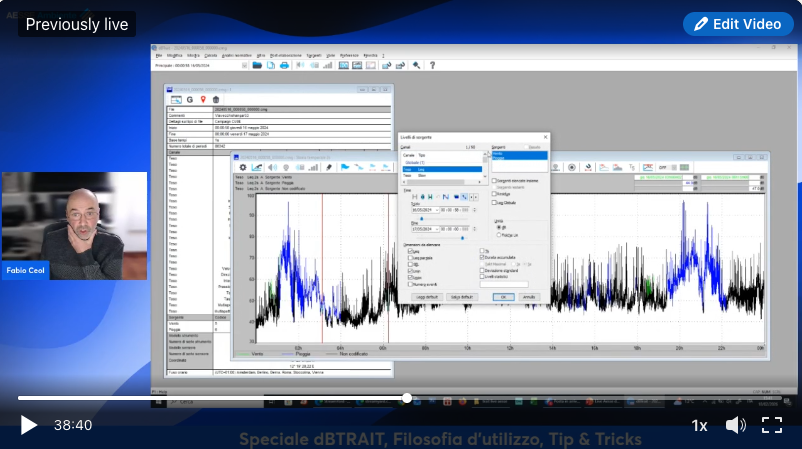Open the end date dropdown 17/05/2024

click(x=436, y=229)
